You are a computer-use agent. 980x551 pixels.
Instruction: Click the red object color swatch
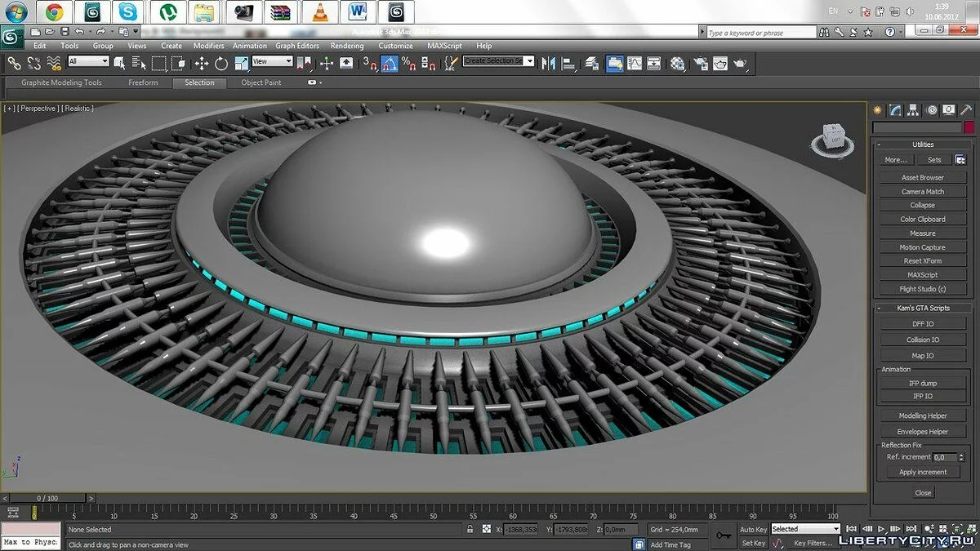tap(969, 127)
